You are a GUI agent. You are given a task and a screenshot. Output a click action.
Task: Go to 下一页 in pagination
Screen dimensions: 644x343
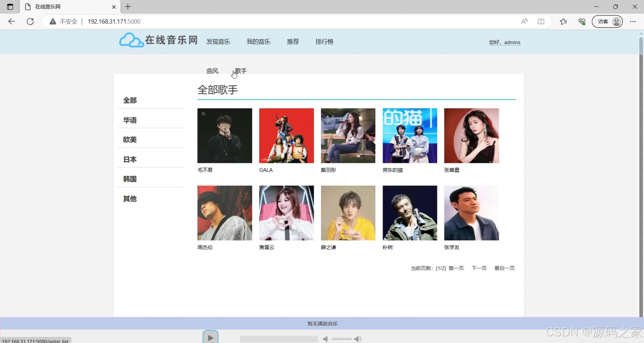point(479,268)
